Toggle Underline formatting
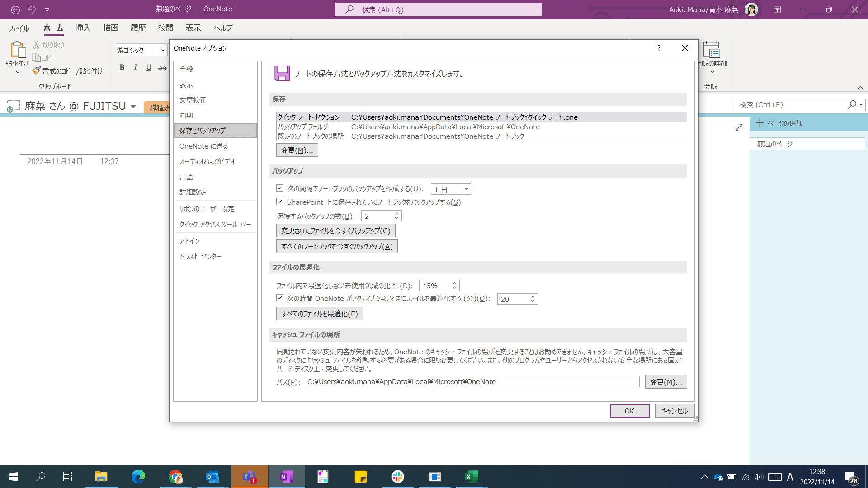Image resolution: width=868 pixels, height=488 pixels. click(149, 68)
